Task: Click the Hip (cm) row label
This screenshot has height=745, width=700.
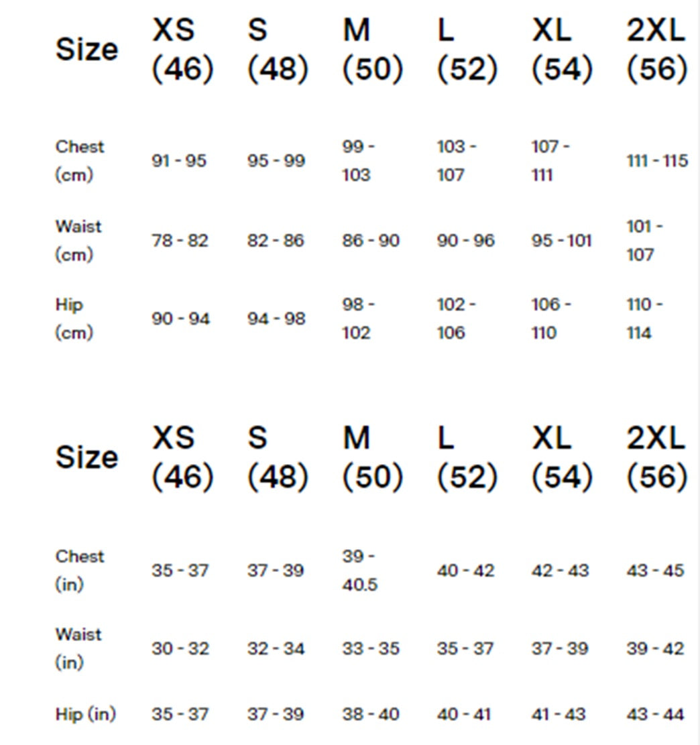Action: tap(74, 319)
